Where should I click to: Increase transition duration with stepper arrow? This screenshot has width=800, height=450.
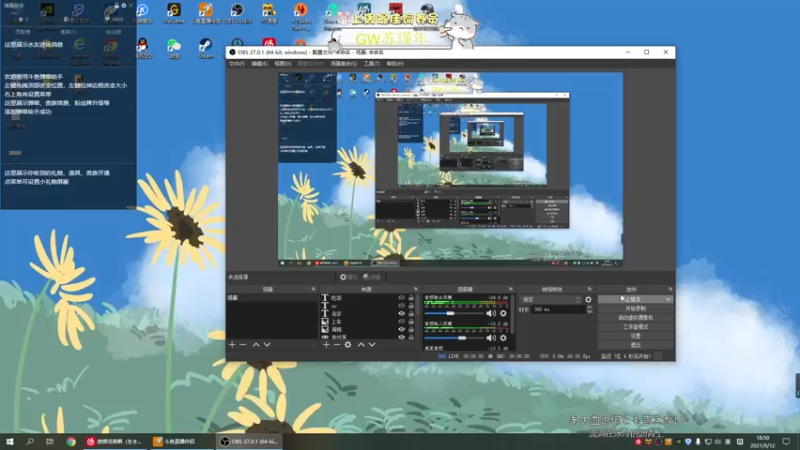589,307
